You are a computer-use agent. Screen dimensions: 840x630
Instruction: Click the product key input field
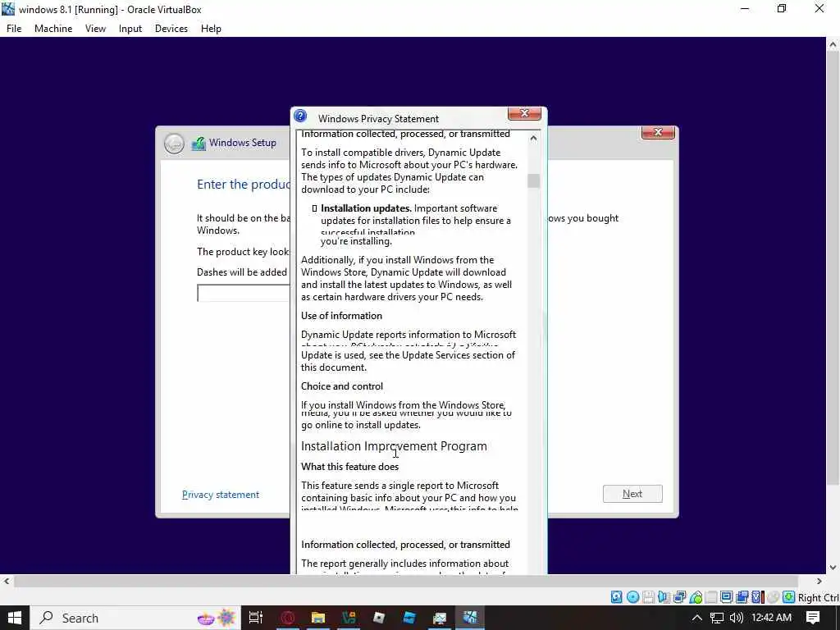243,294
